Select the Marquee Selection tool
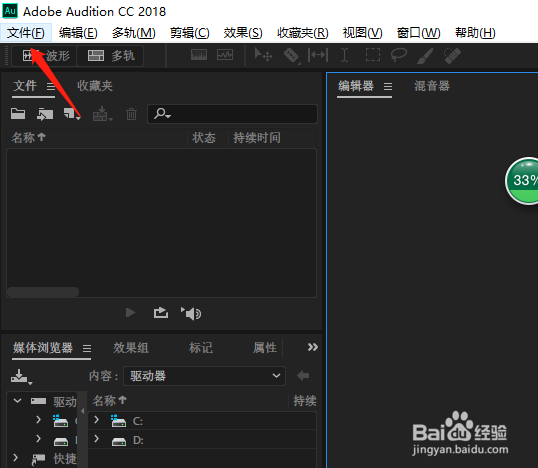Image resolution: width=538 pixels, height=468 pixels. (x=373, y=55)
